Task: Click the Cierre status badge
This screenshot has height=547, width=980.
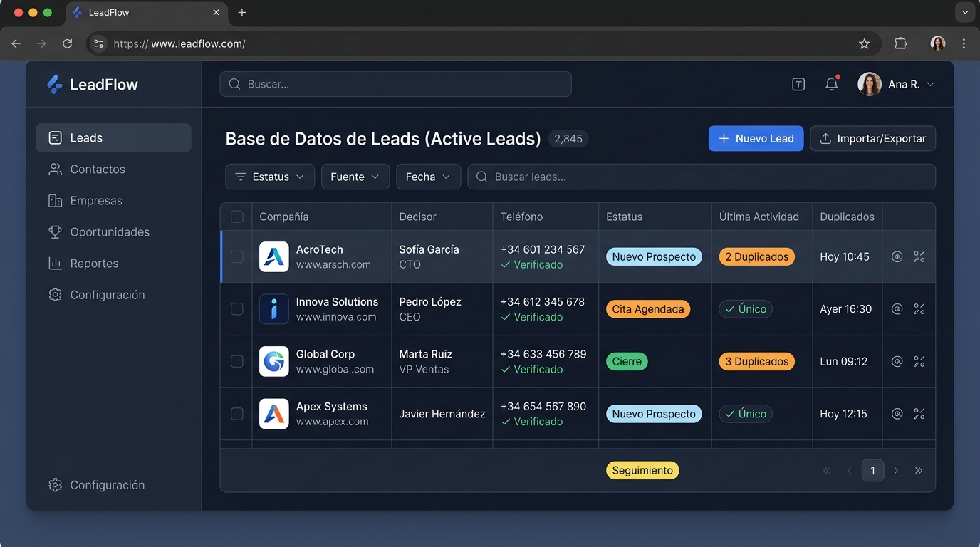Action: point(627,361)
